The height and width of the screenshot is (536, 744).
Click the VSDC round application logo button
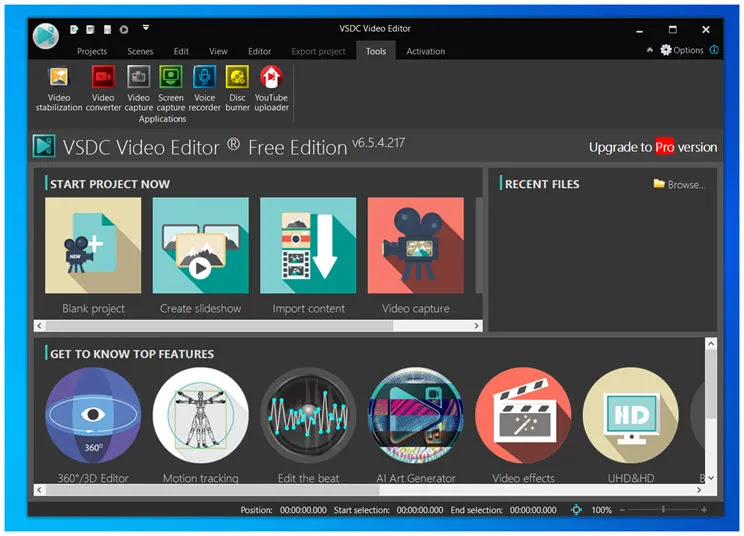point(46,36)
